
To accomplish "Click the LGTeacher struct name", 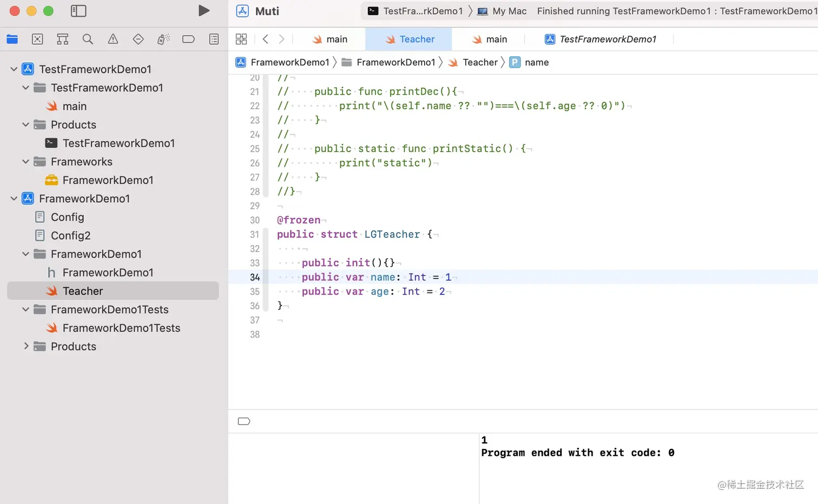I will (x=392, y=234).
